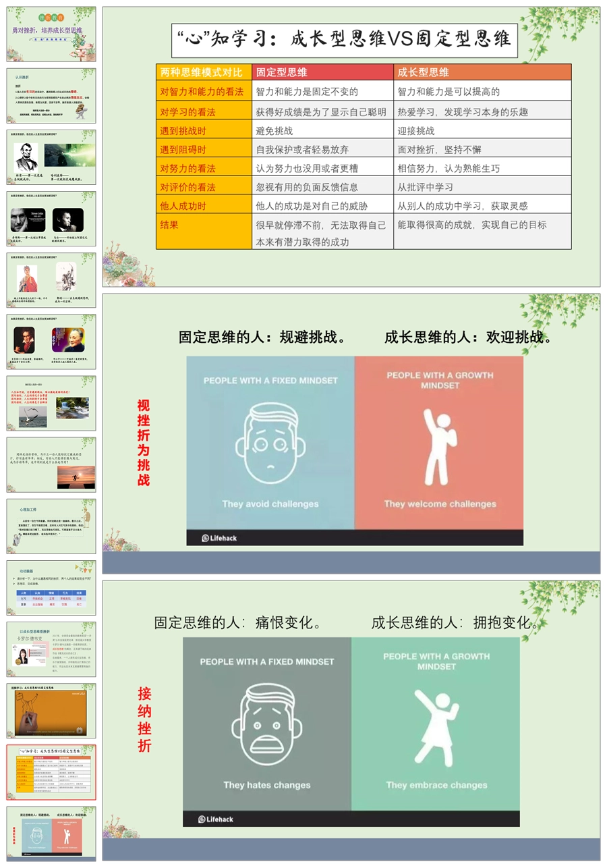Click the slide title “心”知学习 text box
The width and height of the screenshot is (607, 868).
tap(344, 39)
